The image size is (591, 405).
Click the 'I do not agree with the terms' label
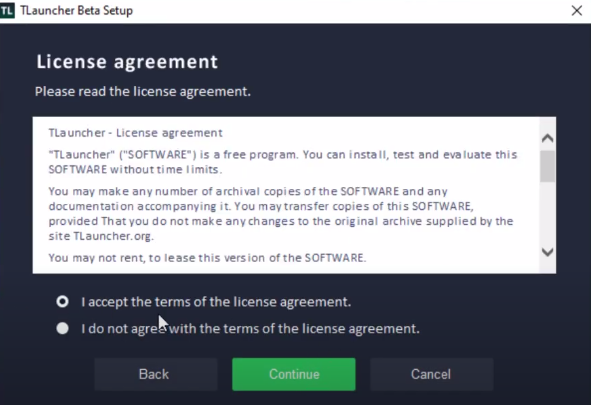pyautogui.click(x=250, y=329)
